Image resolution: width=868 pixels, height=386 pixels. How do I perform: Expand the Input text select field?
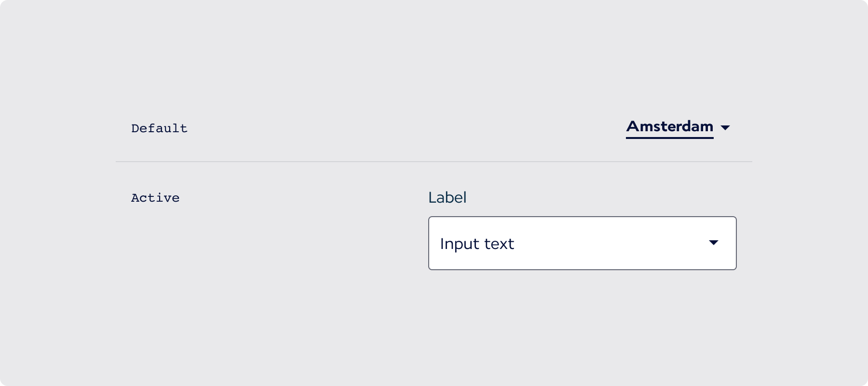tap(582, 243)
